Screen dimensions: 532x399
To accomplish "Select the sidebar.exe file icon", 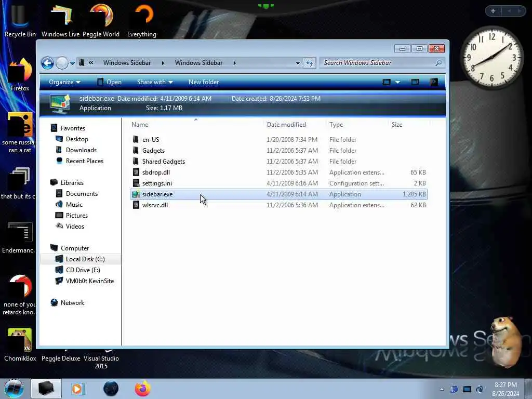I will pos(136,194).
